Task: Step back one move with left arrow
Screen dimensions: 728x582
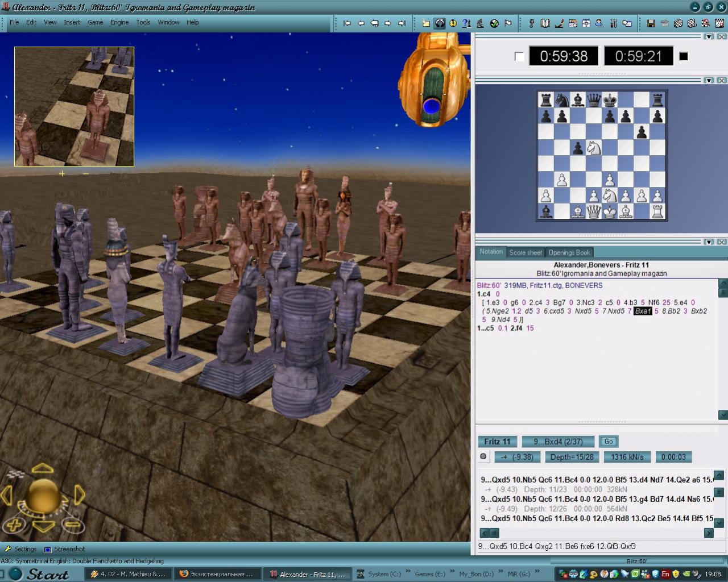Action: click(x=361, y=23)
